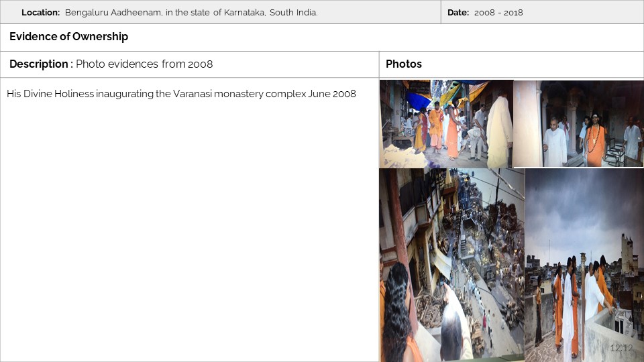Viewport: 644px width, 362px height.
Task: Click the bold Date label
Action: [x=458, y=13]
